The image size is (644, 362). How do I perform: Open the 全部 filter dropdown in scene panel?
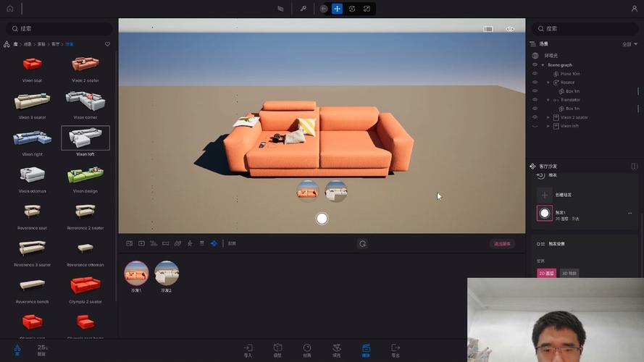point(630,44)
